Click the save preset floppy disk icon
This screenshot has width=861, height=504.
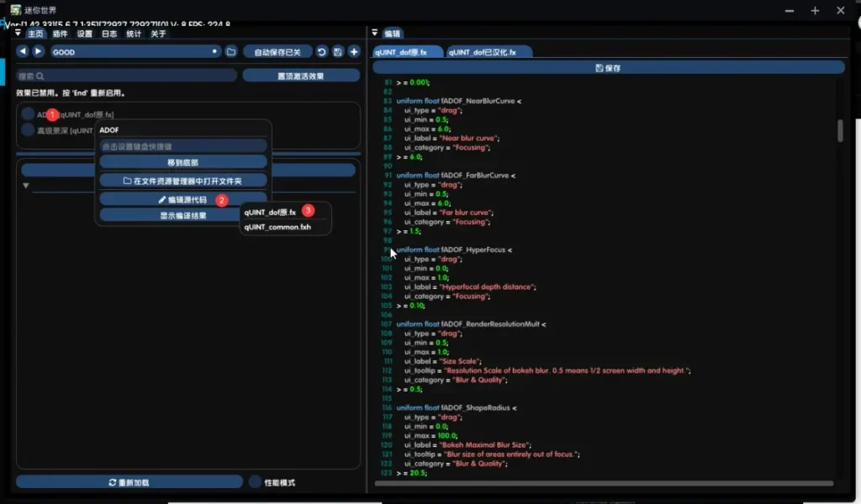(337, 52)
